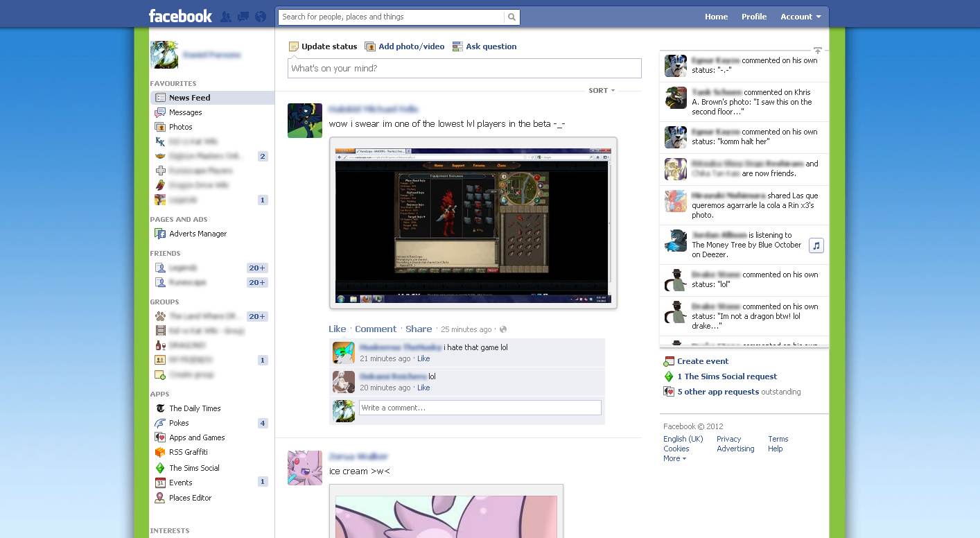
Task: Share the RuneScape beta post
Action: (x=419, y=329)
